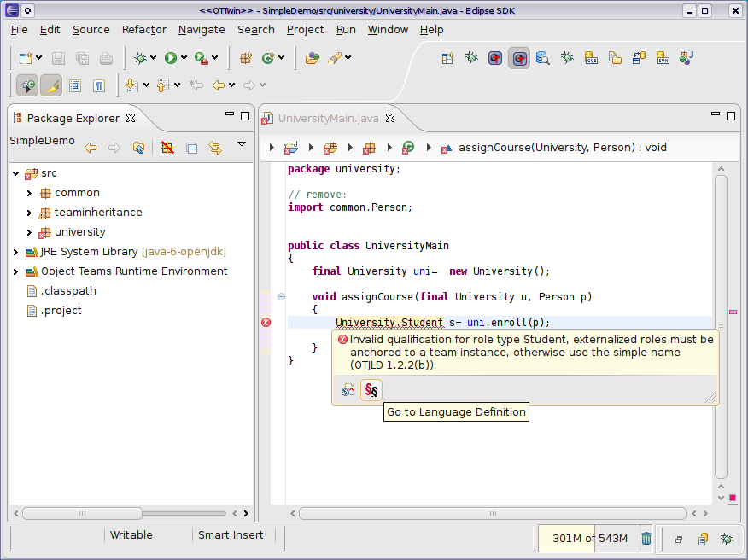Click the editor vertical scrollbar

point(721,327)
